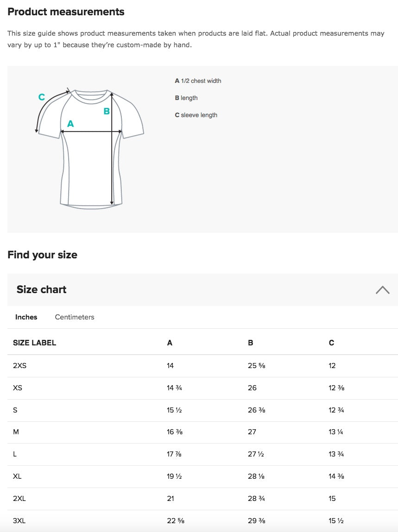Image resolution: width=398 pixels, height=532 pixels.
Task: Select the Inches tab
Action: tap(26, 317)
